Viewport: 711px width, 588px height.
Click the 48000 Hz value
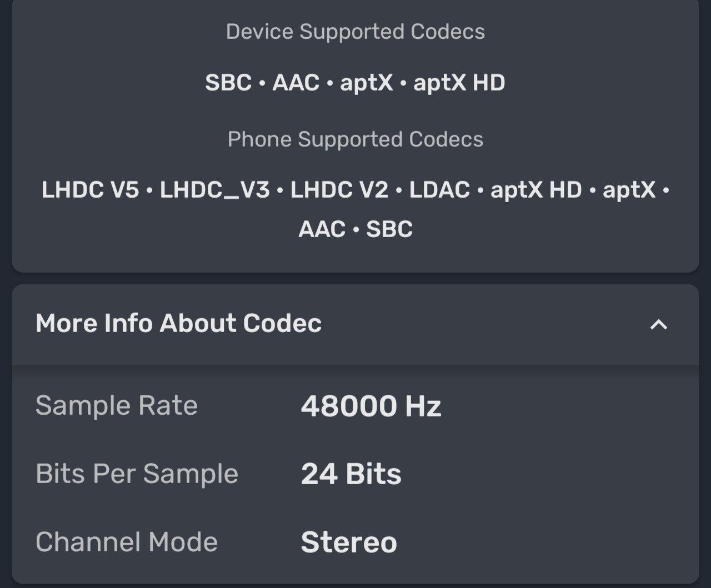click(x=371, y=406)
